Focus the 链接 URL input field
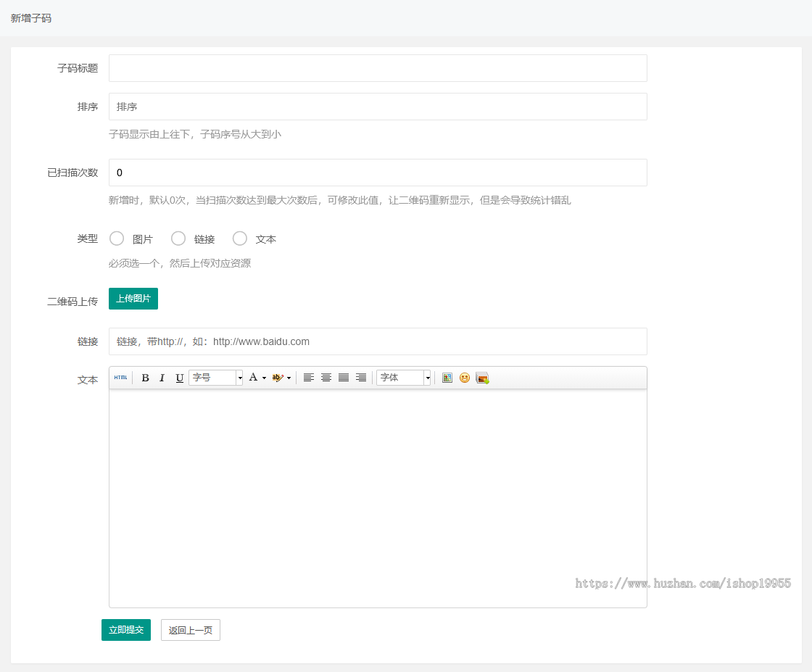Viewport: 812px width, 672px height. (378, 341)
